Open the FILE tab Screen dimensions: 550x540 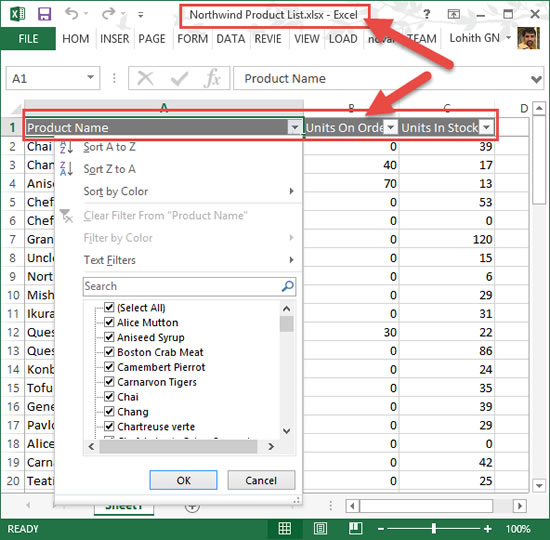pyautogui.click(x=28, y=39)
